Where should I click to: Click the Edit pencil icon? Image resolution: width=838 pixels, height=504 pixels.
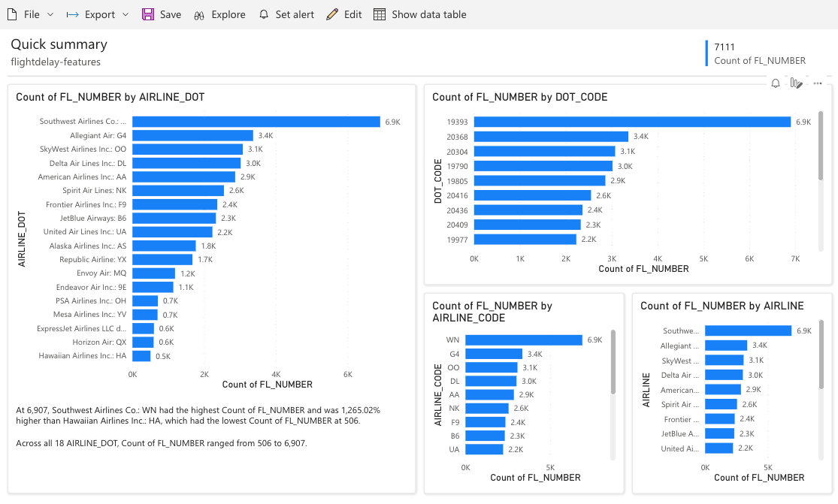pyautogui.click(x=332, y=14)
